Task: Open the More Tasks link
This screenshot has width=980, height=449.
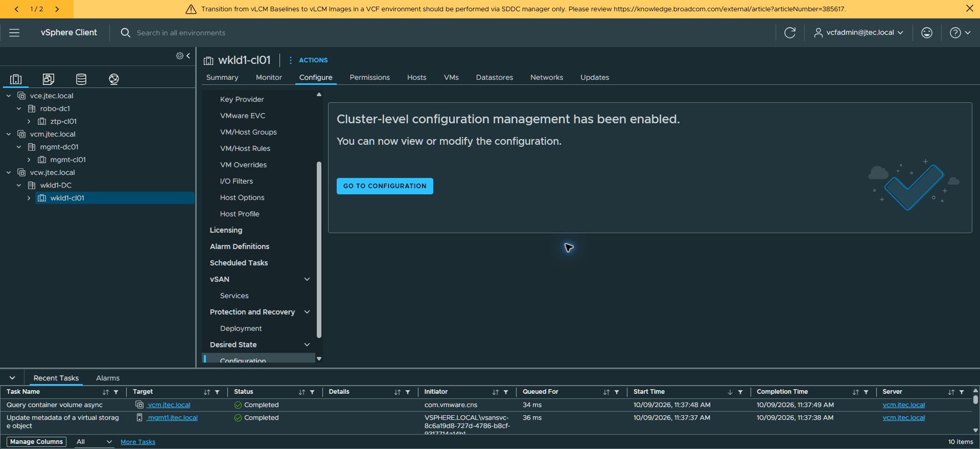Action: 138,442
